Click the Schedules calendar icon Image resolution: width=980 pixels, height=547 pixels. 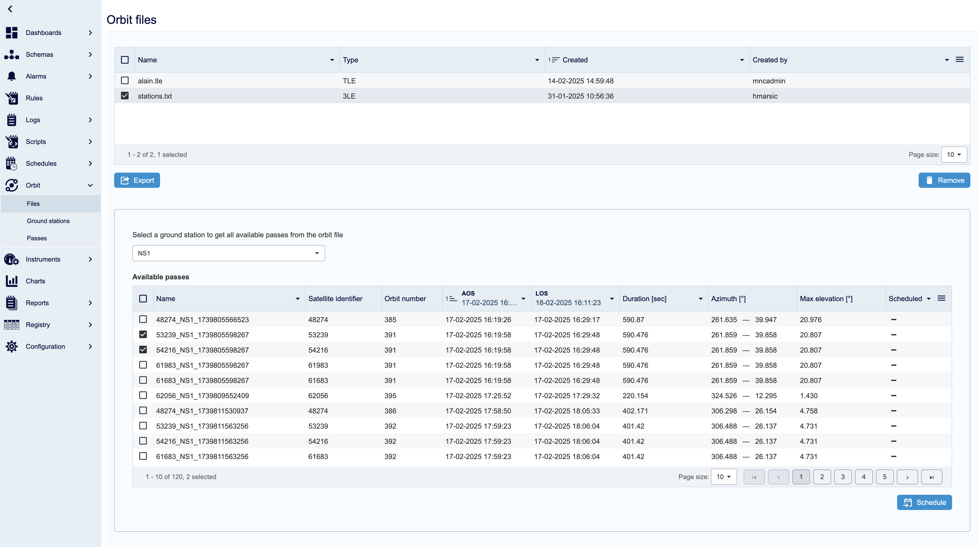click(12, 163)
